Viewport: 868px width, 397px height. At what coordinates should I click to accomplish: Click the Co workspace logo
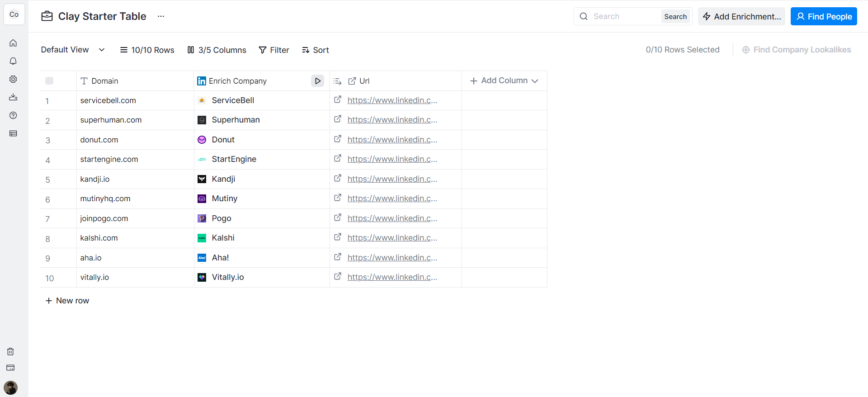click(14, 14)
